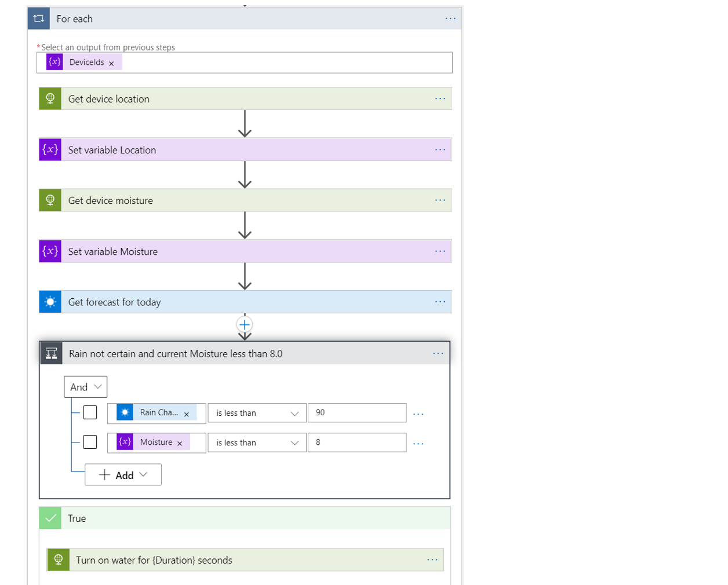The image size is (728, 585).
Task: Open the Moisture row options menu
Action: (418, 444)
